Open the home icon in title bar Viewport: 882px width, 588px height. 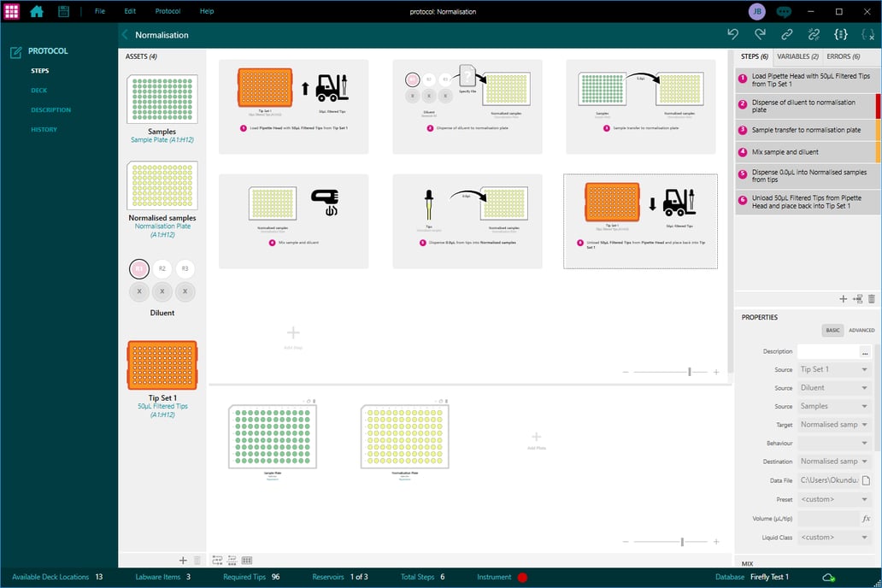click(37, 11)
